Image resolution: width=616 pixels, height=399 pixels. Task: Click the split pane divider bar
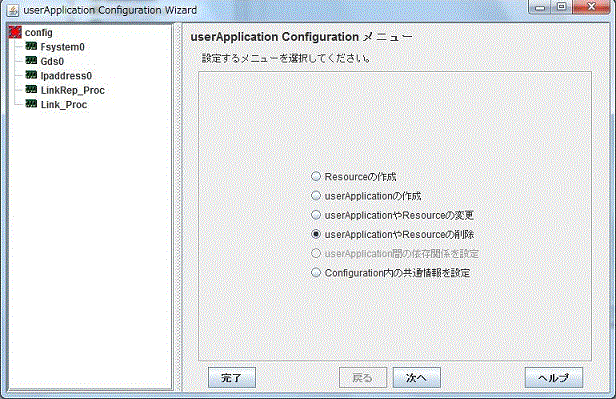(178, 207)
